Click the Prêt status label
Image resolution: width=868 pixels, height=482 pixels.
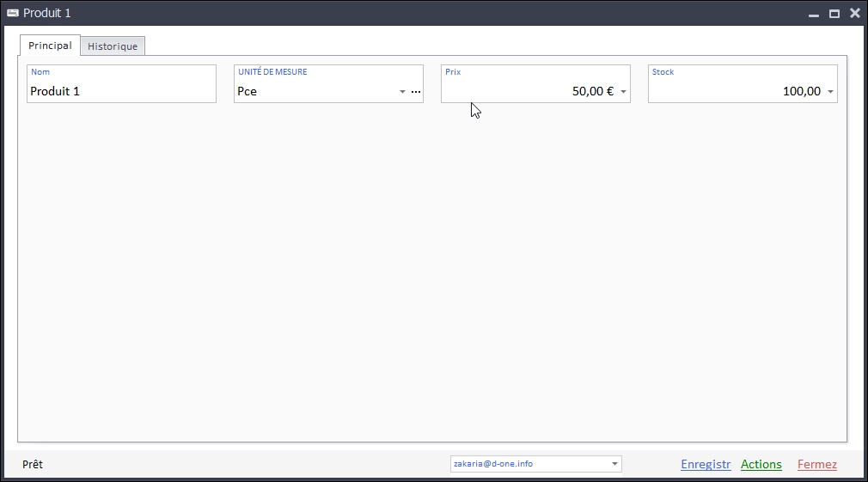tap(33, 464)
